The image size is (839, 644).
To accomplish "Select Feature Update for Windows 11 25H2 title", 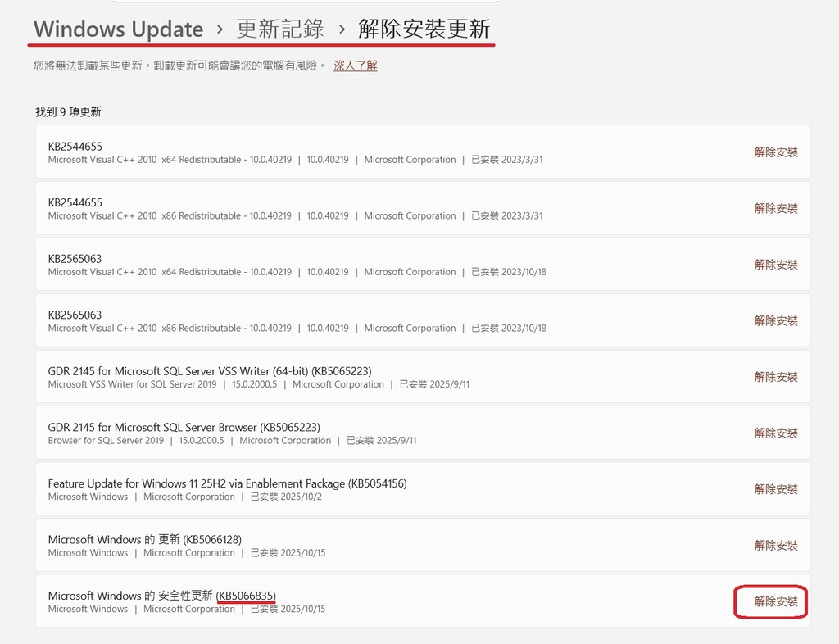I will (228, 483).
